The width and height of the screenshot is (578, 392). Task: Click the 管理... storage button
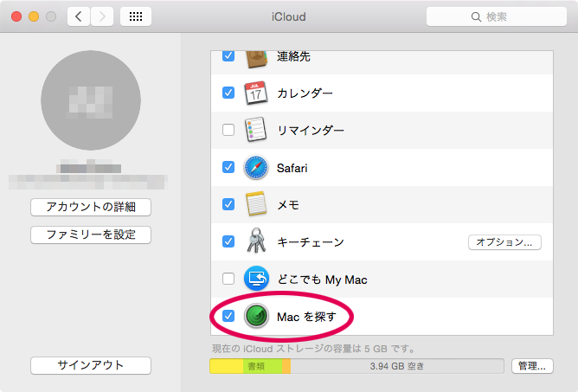coord(532,366)
